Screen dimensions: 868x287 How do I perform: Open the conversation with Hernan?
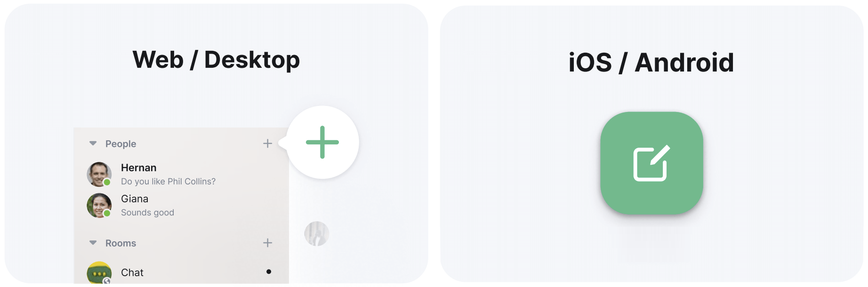pos(138,168)
